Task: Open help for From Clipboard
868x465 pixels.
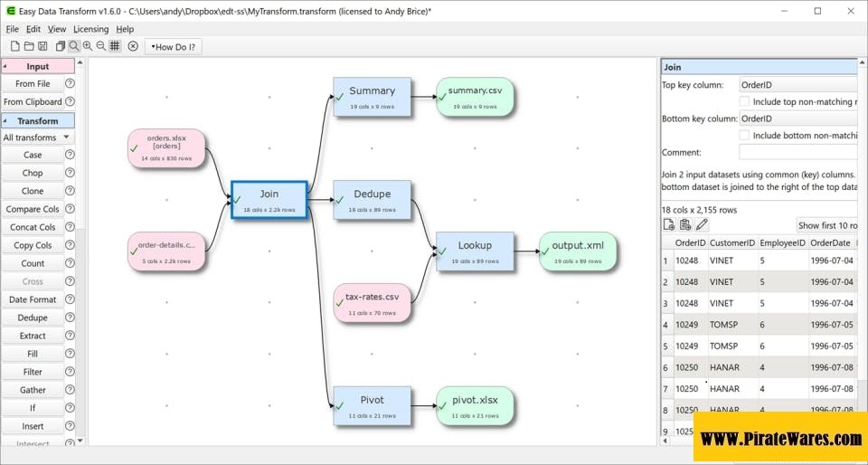Action: pyautogui.click(x=70, y=102)
